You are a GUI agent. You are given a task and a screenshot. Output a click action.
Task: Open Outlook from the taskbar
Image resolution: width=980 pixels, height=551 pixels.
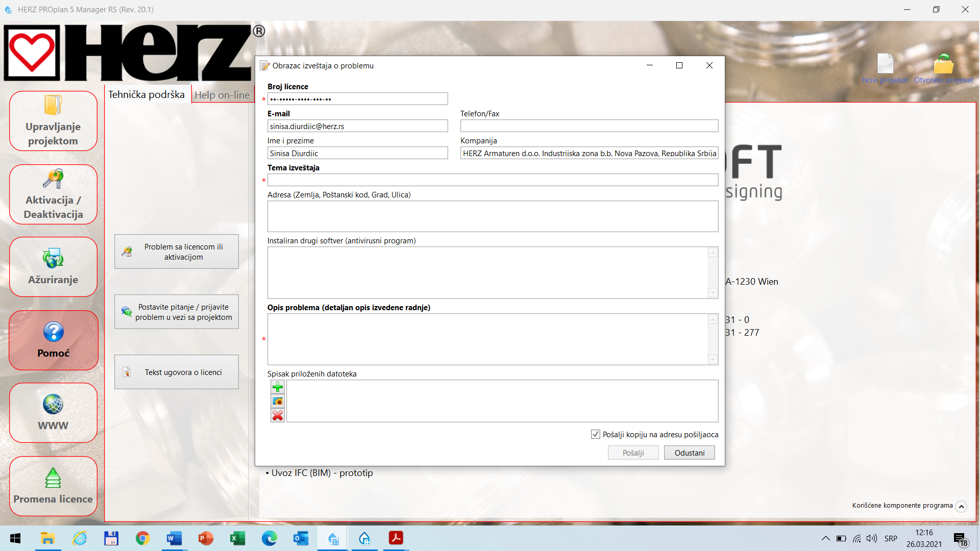pyautogui.click(x=301, y=538)
